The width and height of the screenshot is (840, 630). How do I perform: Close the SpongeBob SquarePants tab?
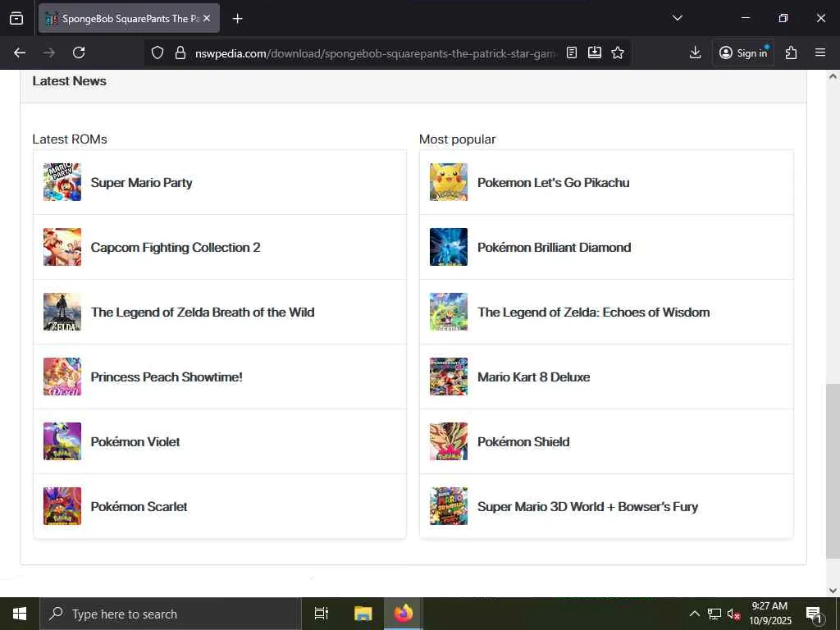207,18
